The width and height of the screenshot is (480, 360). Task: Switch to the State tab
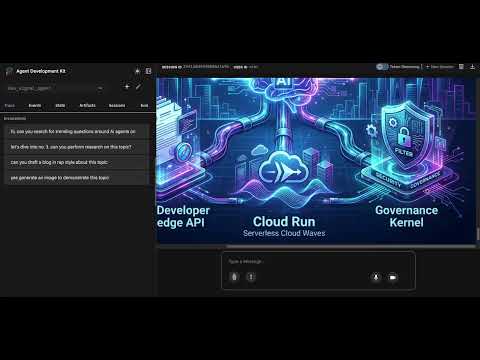point(60,105)
